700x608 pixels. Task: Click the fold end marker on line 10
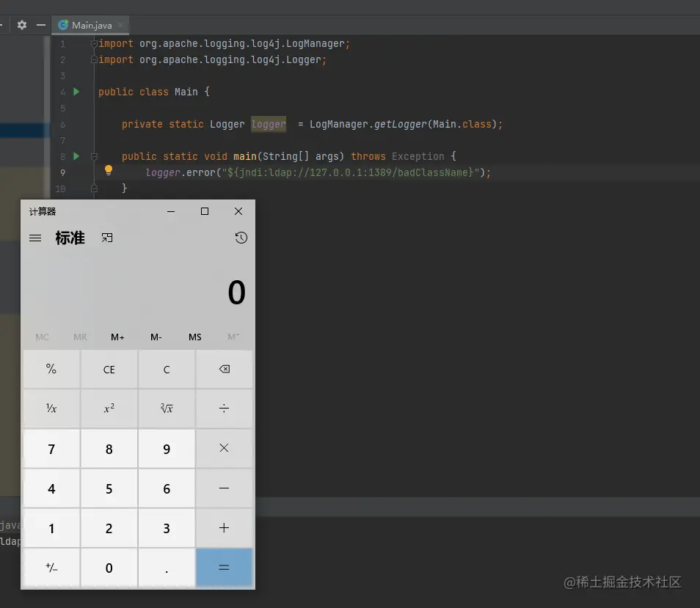point(94,188)
